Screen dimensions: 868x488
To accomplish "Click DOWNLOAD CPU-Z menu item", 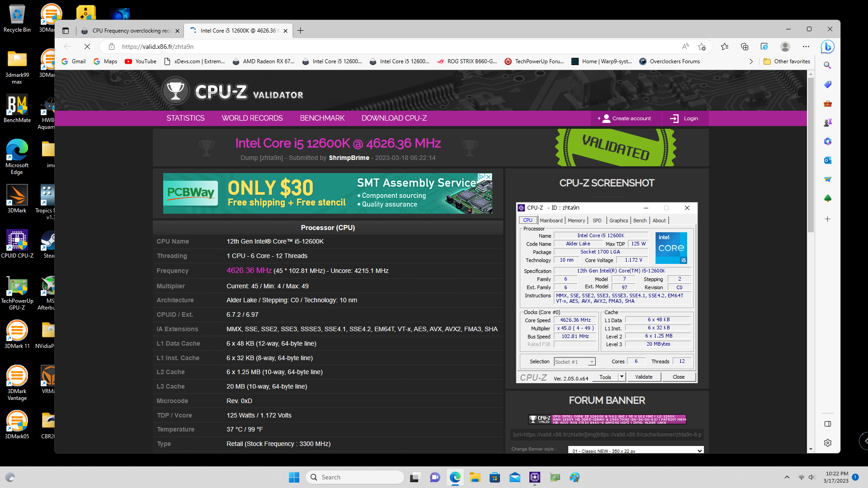I will [394, 118].
